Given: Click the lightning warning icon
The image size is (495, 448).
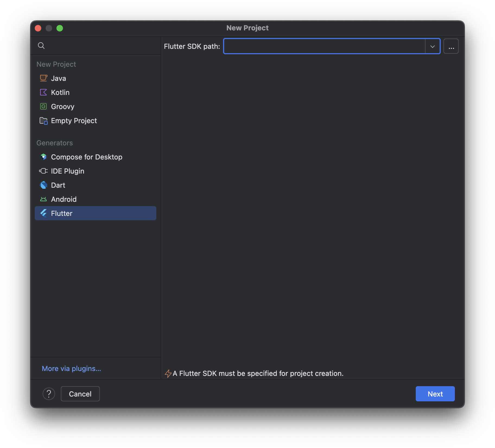Looking at the screenshot, I should point(168,373).
